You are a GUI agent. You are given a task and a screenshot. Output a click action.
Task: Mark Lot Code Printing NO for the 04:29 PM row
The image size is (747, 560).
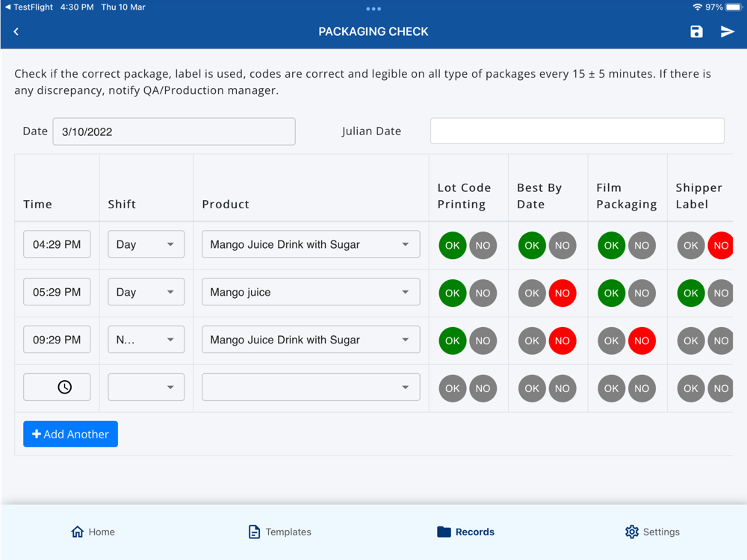click(x=483, y=245)
